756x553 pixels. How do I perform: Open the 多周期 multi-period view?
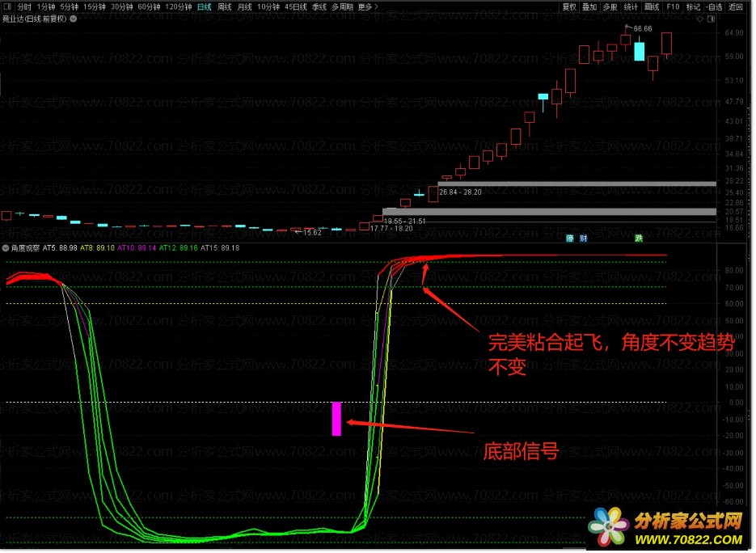point(342,6)
